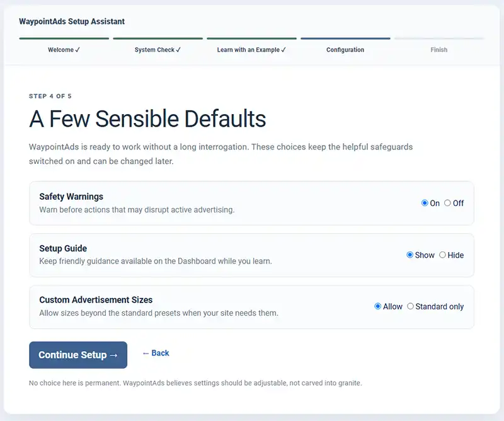Select the Configuration step tab
Screen dimensions: 504x421
coord(345,45)
